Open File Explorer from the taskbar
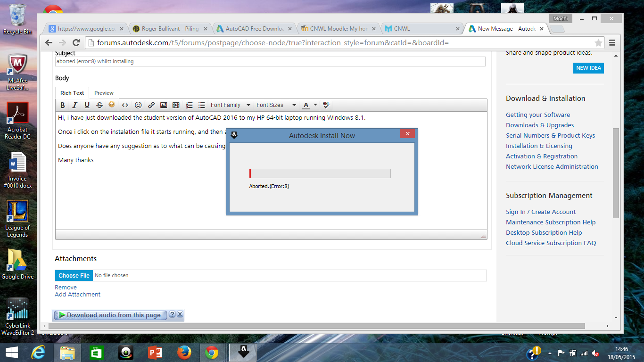The image size is (644, 362). [67, 352]
